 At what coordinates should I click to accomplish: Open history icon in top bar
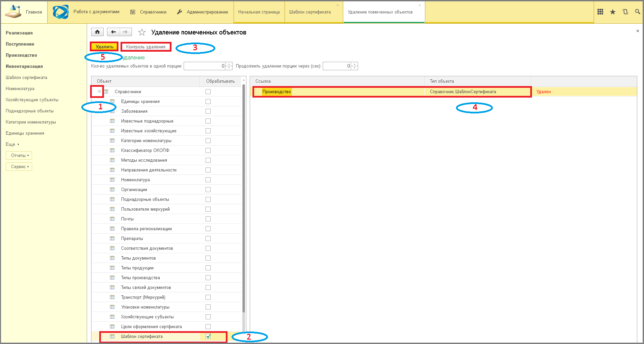[625, 12]
